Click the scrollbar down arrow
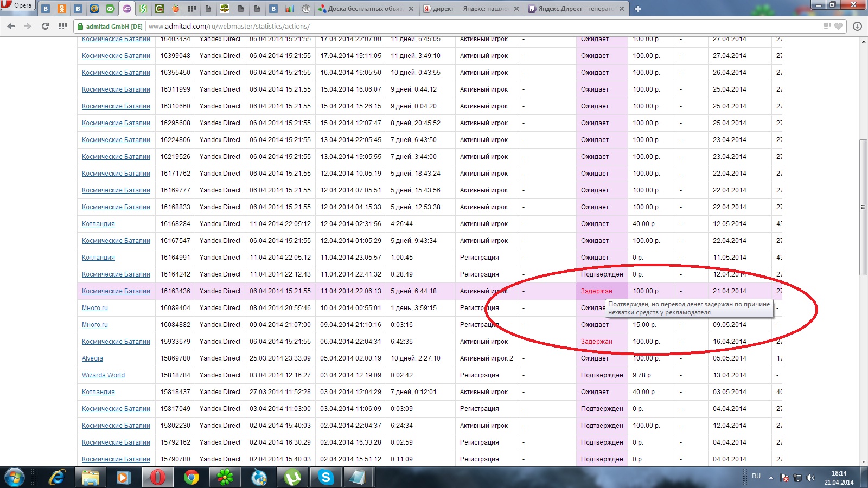Screen dimensions: 868x488 [x=863, y=461]
